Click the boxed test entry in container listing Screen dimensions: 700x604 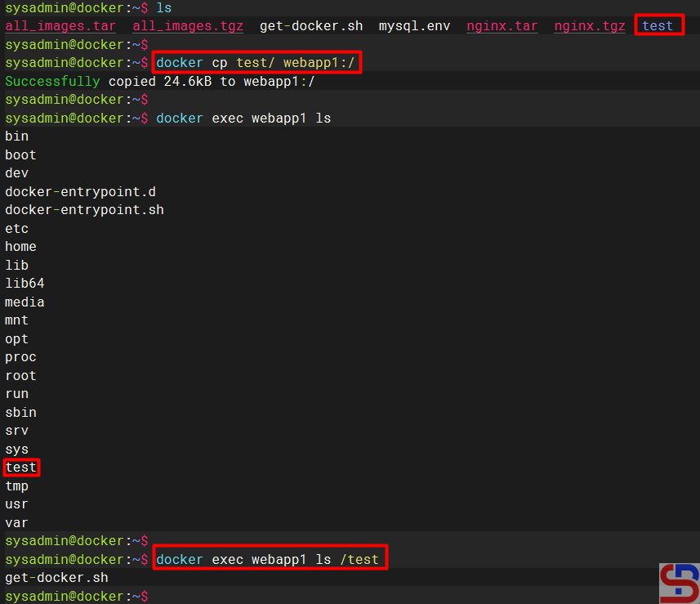[x=20, y=468]
